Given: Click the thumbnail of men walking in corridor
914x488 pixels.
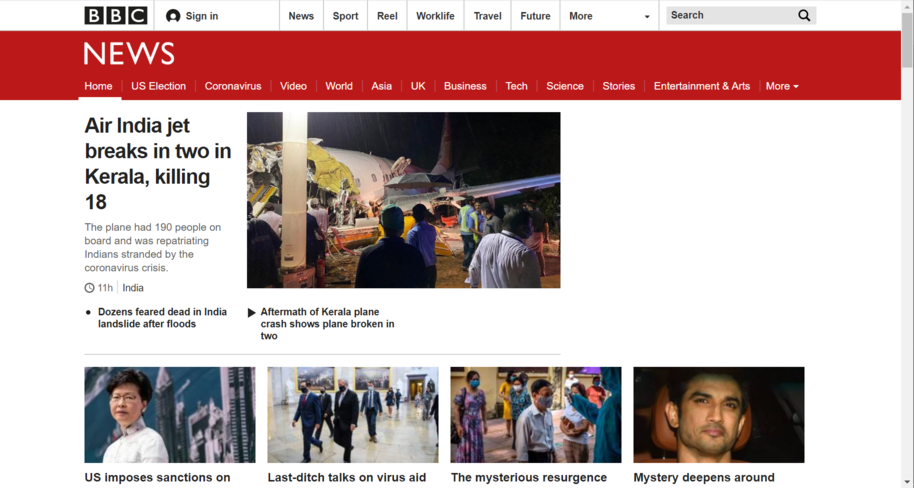Looking at the screenshot, I should [353, 415].
